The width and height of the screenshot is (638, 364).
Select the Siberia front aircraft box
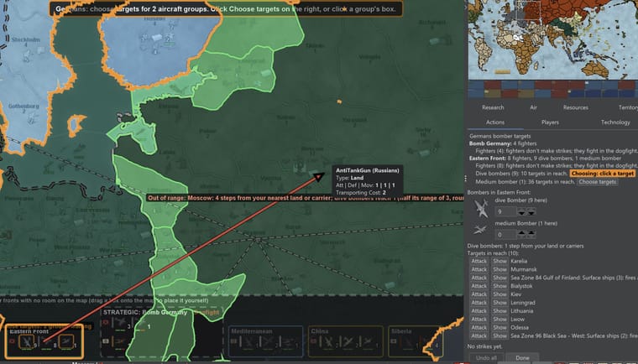click(415, 341)
